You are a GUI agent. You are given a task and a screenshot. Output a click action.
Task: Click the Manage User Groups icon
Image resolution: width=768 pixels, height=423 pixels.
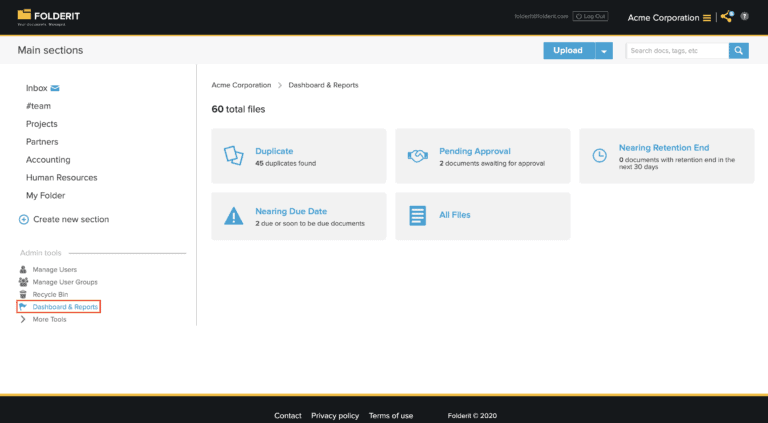point(23,282)
